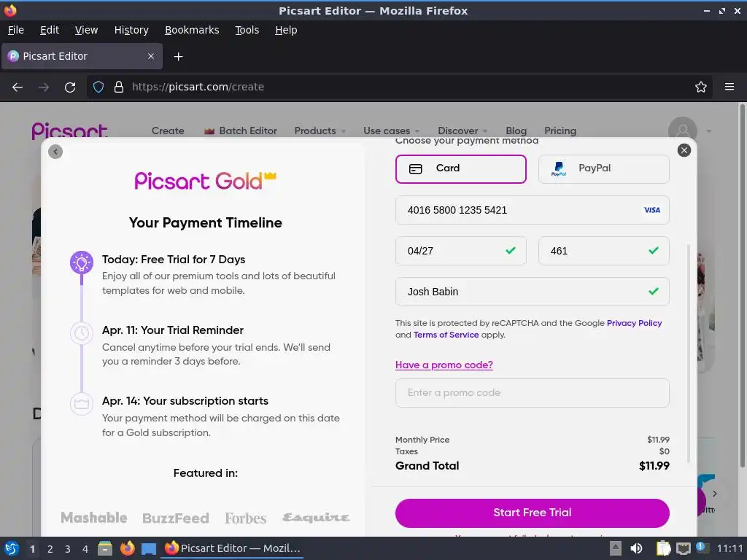This screenshot has width=747, height=560.
Task: Click next arrow on background carousel
Action: click(x=714, y=494)
